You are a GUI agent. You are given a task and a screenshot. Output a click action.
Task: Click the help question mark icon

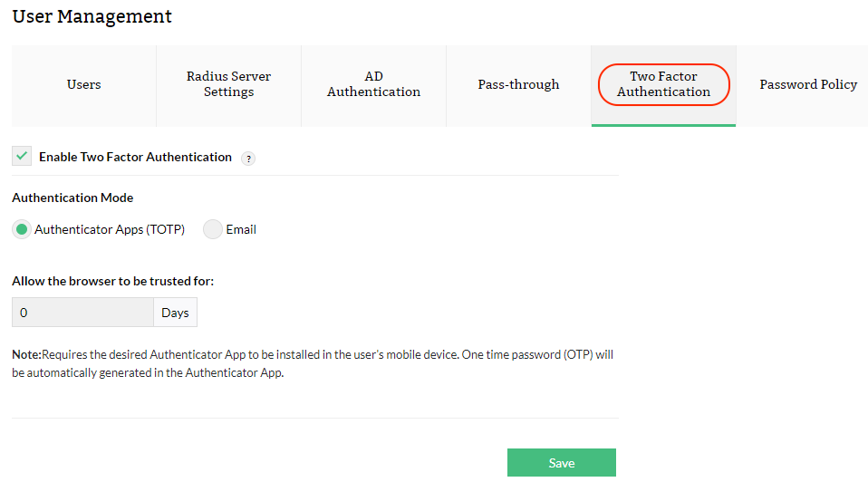(x=248, y=159)
